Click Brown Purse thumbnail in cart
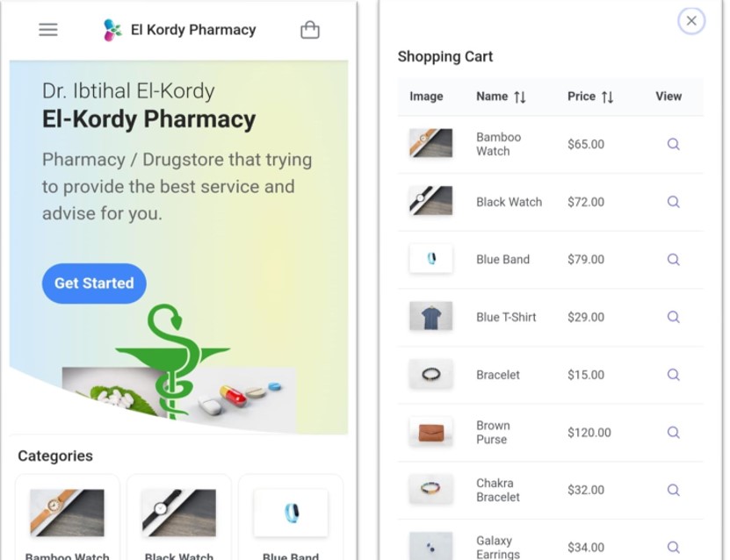Screen dimensions: 730x560 (x=430, y=432)
